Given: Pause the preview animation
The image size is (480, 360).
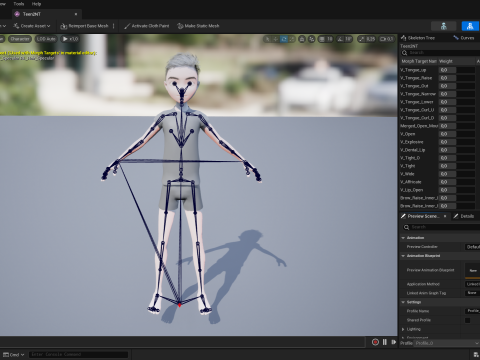Looking at the screenshot, I should coord(385,342).
